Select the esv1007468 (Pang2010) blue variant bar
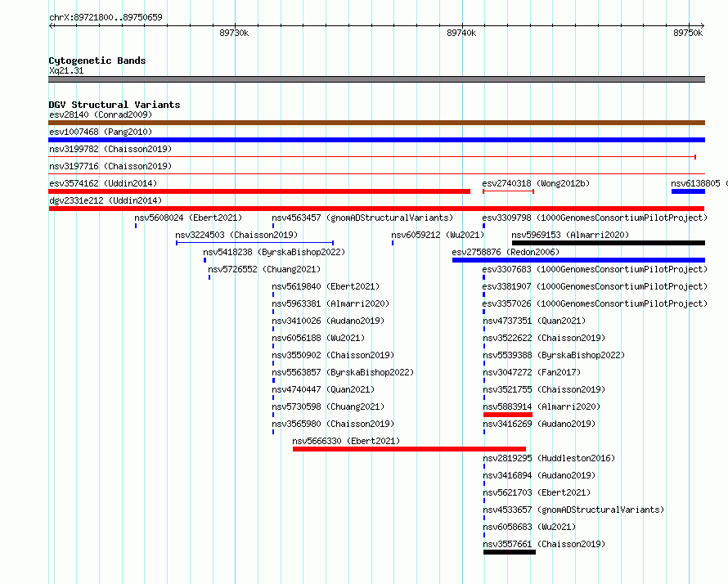728x584 pixels. [x=376, y=140]
